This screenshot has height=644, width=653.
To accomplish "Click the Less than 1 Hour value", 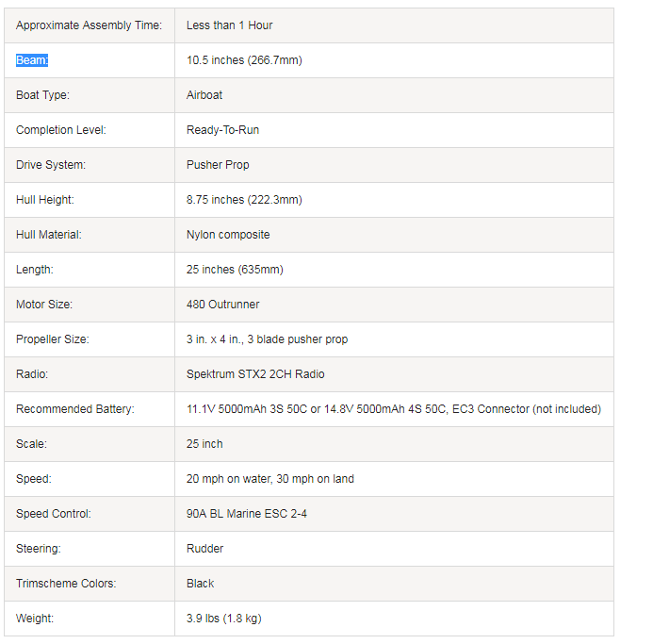I will click(230, 25).
